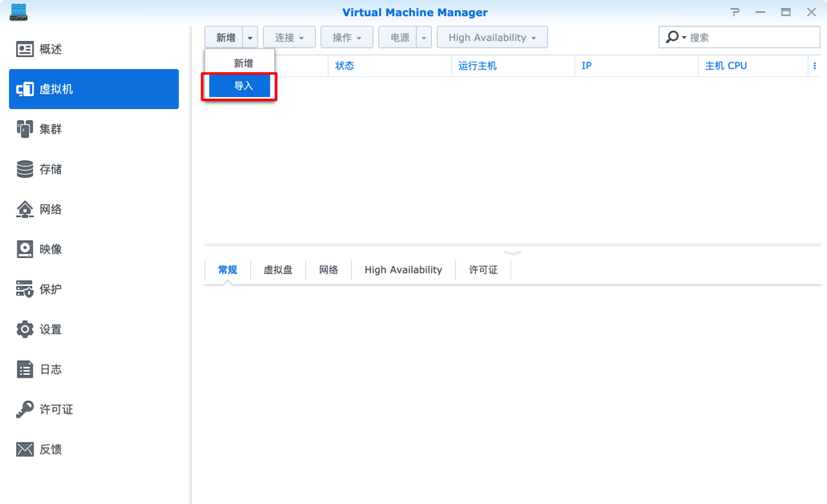Screen dimensions: 827x504
Task: Select the 虚拟机 virtual machine sidebar icon
Action: click(x=25, y=89)
